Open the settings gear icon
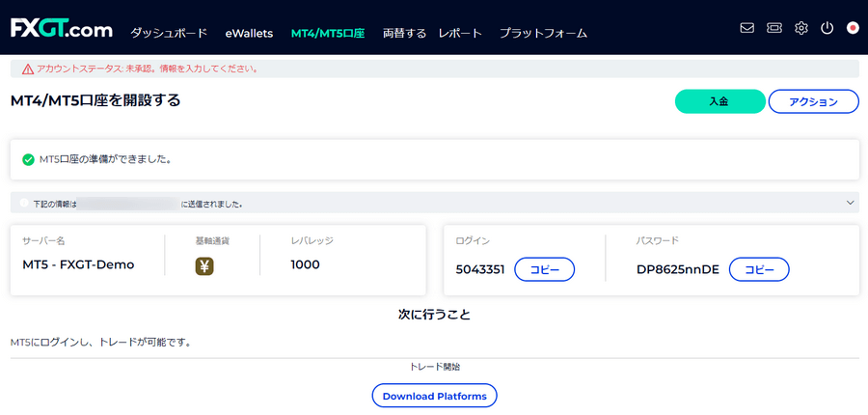Viewport: 868px width, 415px height. pyautogui.click(x=801, y=28)
